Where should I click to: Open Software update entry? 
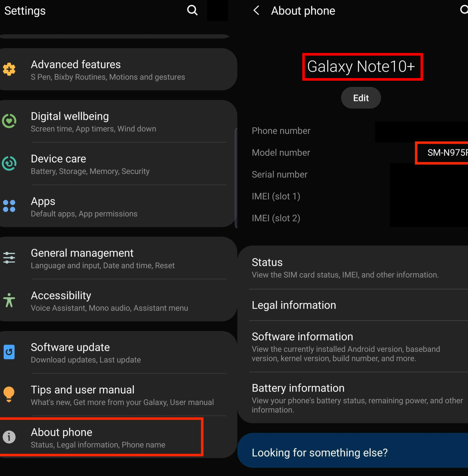pos(118,352)
